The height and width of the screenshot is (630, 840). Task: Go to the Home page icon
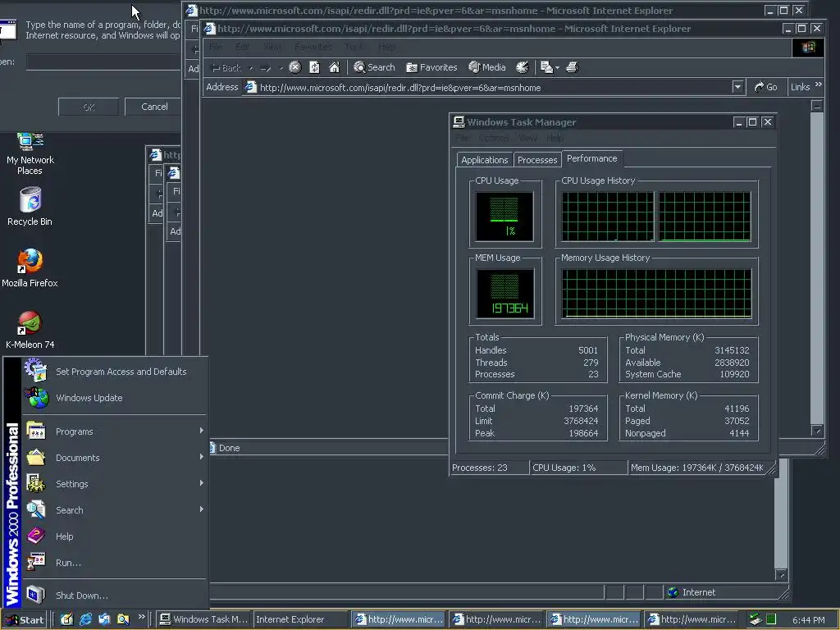334,67
